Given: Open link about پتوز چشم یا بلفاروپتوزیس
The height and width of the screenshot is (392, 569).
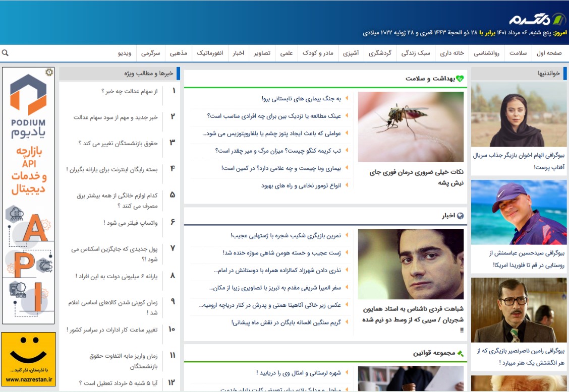Looking at the screenshot, I should pos(271,134).
